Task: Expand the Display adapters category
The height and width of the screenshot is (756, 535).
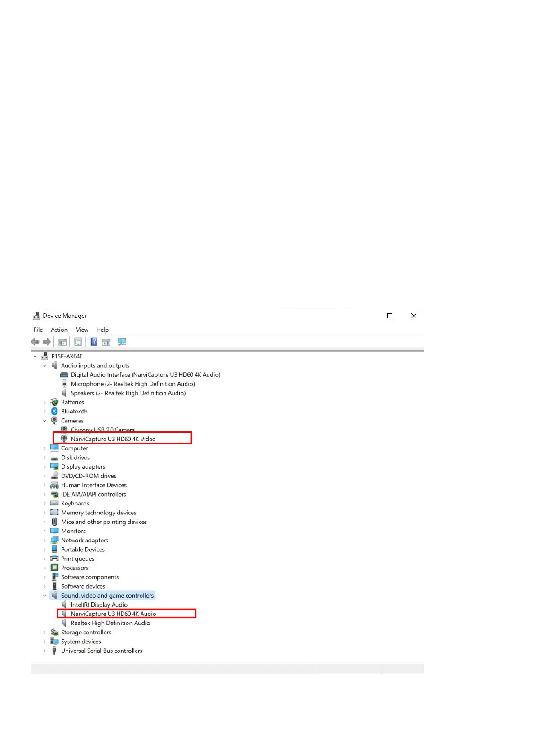Action: pos(44,467)
